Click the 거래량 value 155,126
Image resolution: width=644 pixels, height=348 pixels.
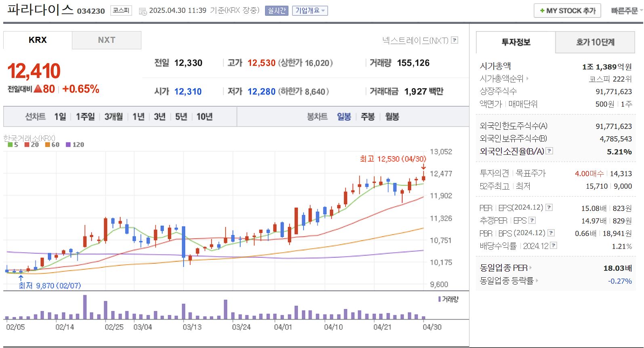point(413,63)
